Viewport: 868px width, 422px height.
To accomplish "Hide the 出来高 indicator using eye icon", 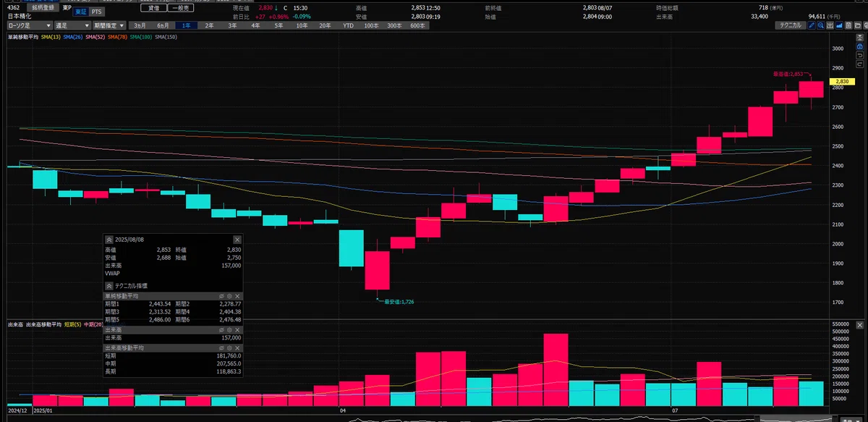I will point(221,330).
